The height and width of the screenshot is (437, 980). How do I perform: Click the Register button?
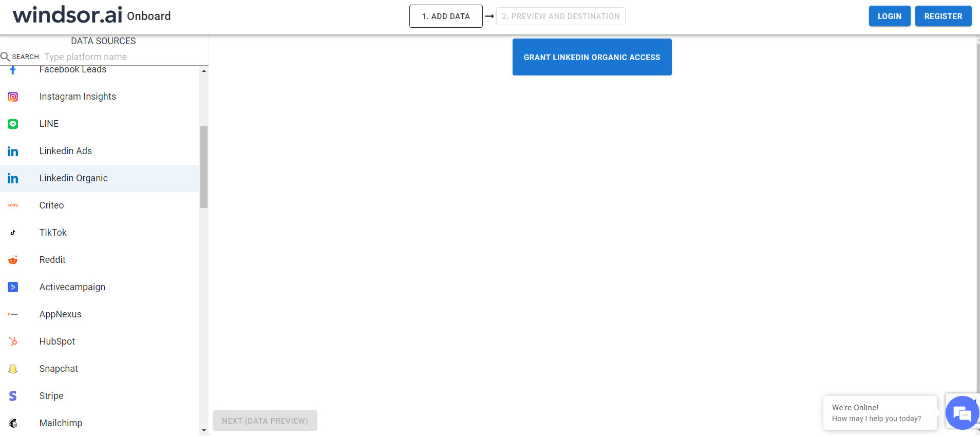[x=944, y=16]
